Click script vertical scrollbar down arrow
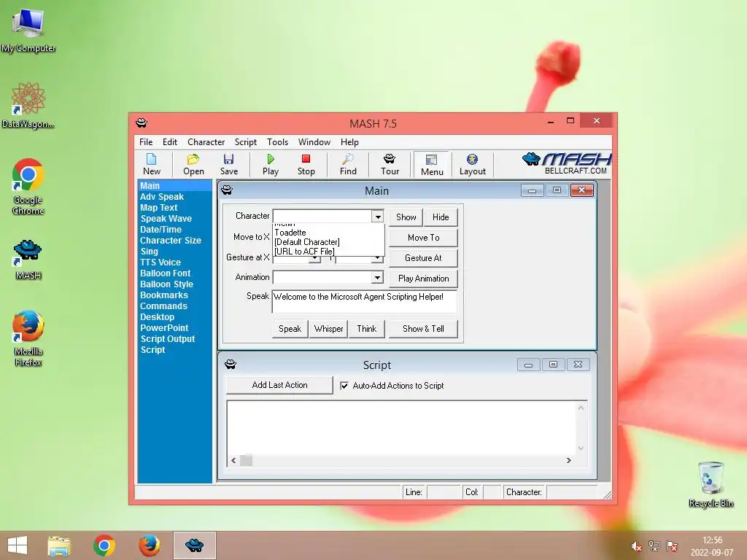Viewport: 747px width, 560px height. (x=581, y=448)
